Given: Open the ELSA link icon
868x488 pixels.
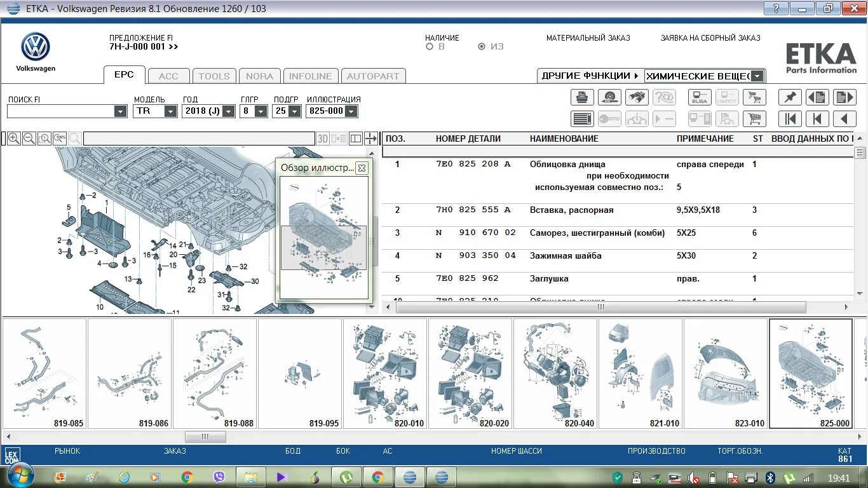Looking at the screenshot, I should pos(700,97).
